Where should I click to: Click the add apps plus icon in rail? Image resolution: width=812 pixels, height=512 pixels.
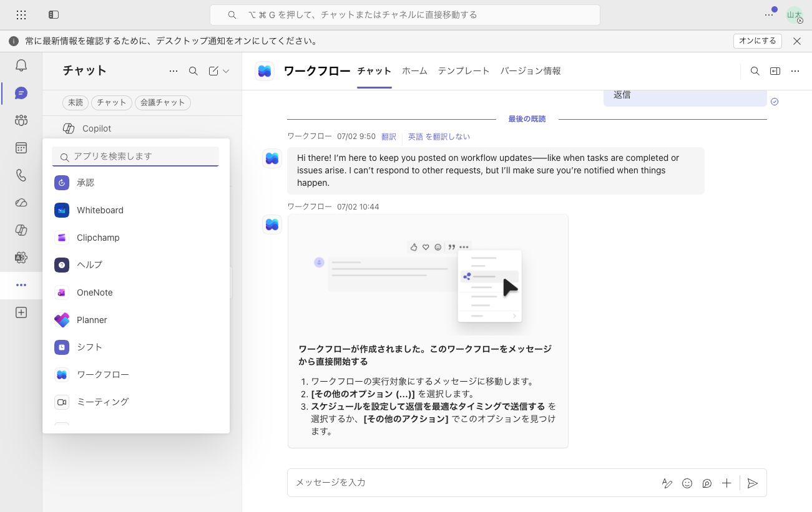21,312
